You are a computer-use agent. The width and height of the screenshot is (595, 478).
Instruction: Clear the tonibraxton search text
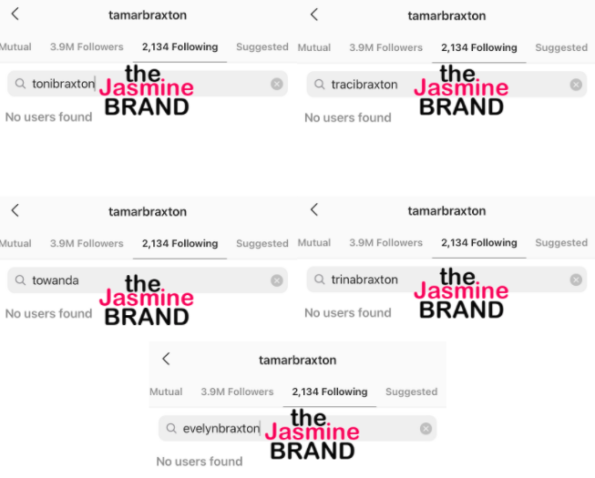[x=277, y=84]
